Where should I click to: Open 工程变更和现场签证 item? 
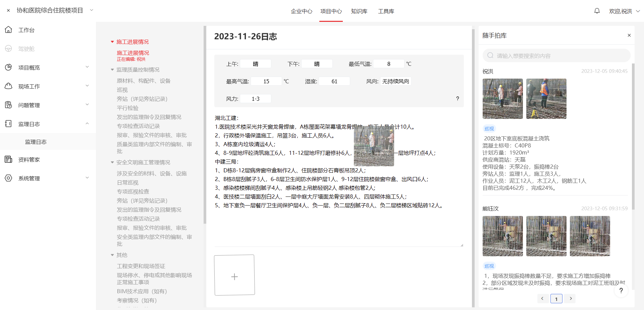[x=141, y=266]
